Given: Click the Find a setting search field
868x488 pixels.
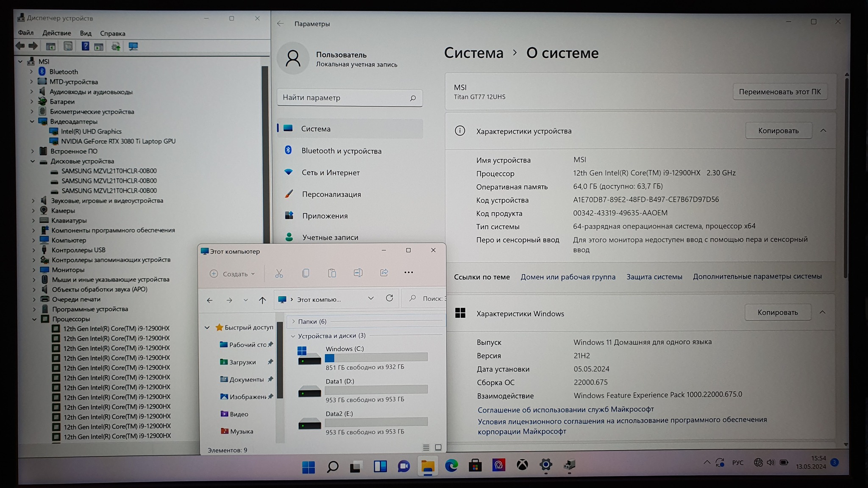Looking at the screenshot, I should click(343, 98).
